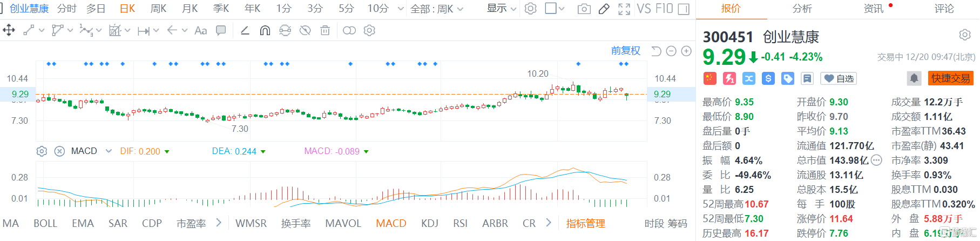Expand more minute intervals after 10分
980x241 pixels.
tap(400, 9)
